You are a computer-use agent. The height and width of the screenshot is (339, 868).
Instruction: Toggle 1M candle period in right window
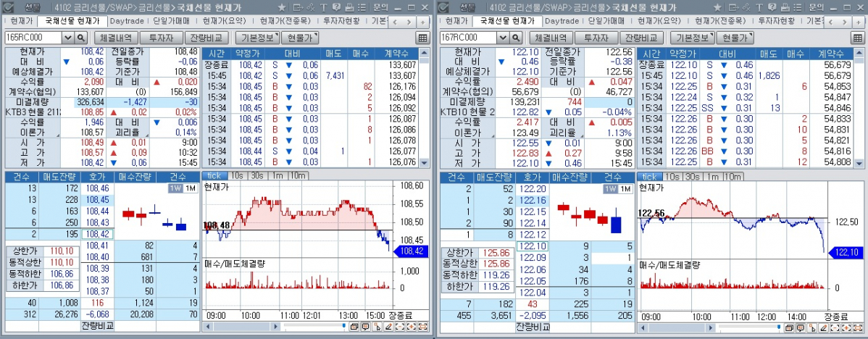[x=625, y=188]
